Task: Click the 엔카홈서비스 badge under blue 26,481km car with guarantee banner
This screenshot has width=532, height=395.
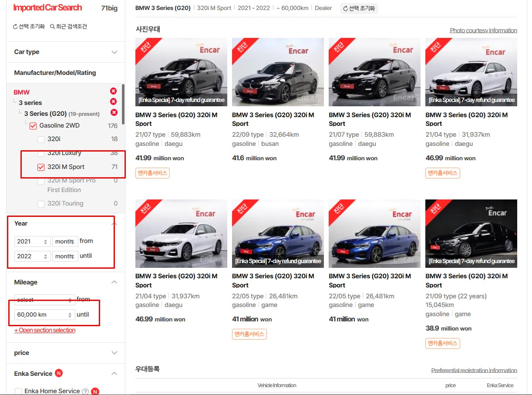Action: 249,334
